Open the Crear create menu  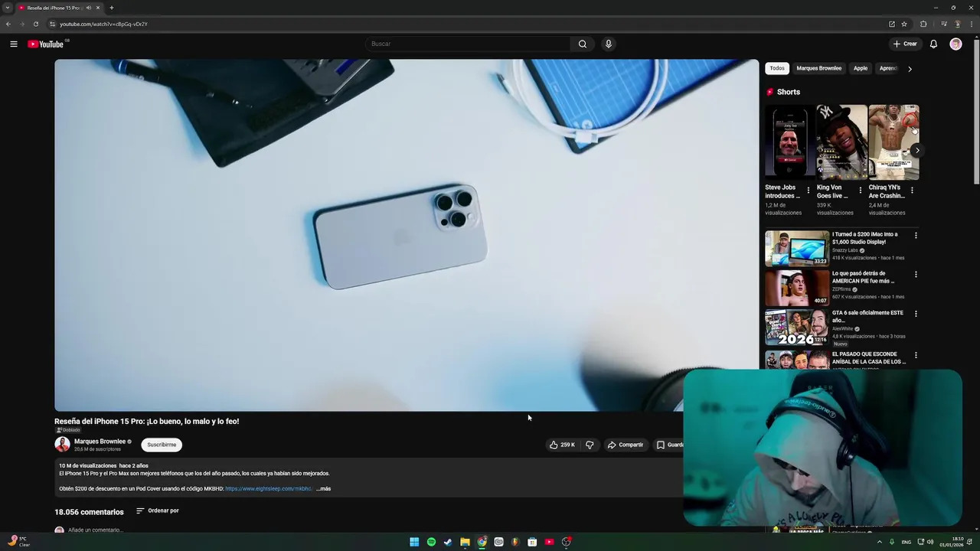coord(905,44)
